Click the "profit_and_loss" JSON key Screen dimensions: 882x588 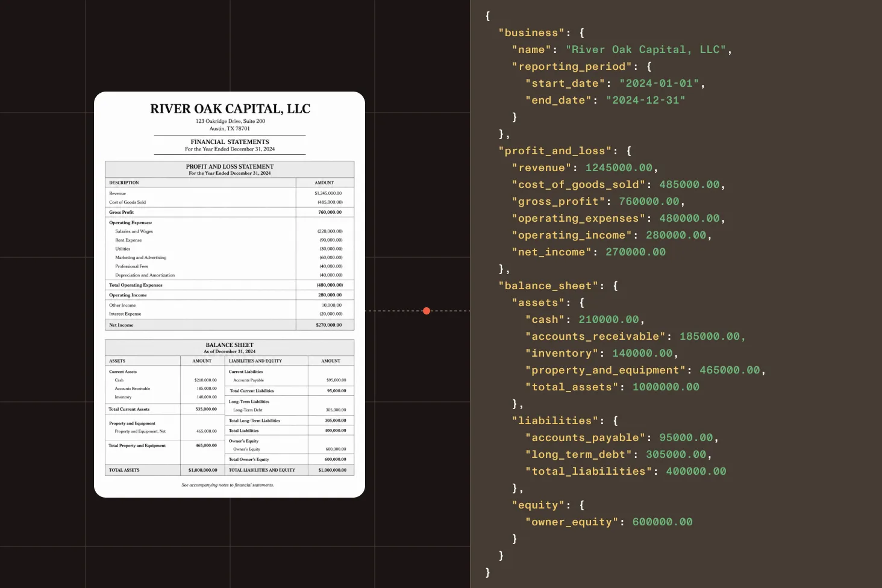tap(555, 151)
